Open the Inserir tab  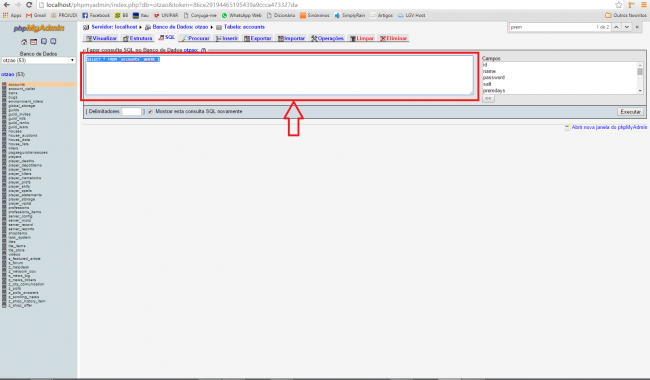[227, 38]
